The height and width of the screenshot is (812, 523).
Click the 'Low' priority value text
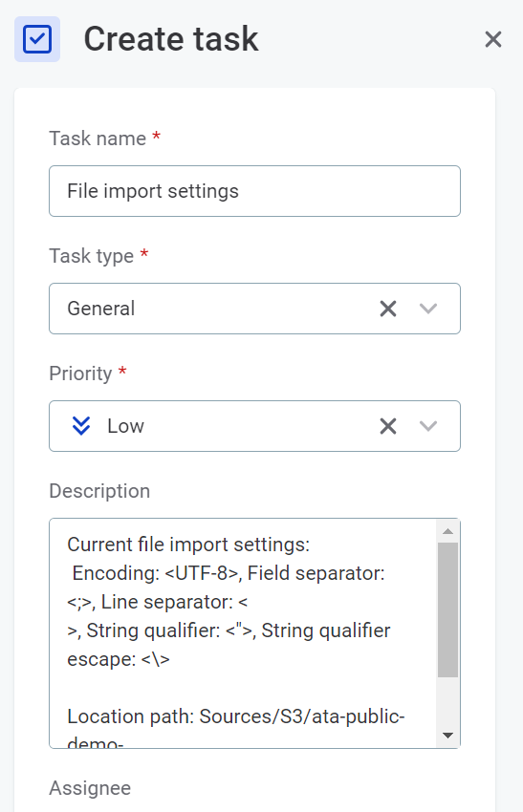tap(125, 426)
